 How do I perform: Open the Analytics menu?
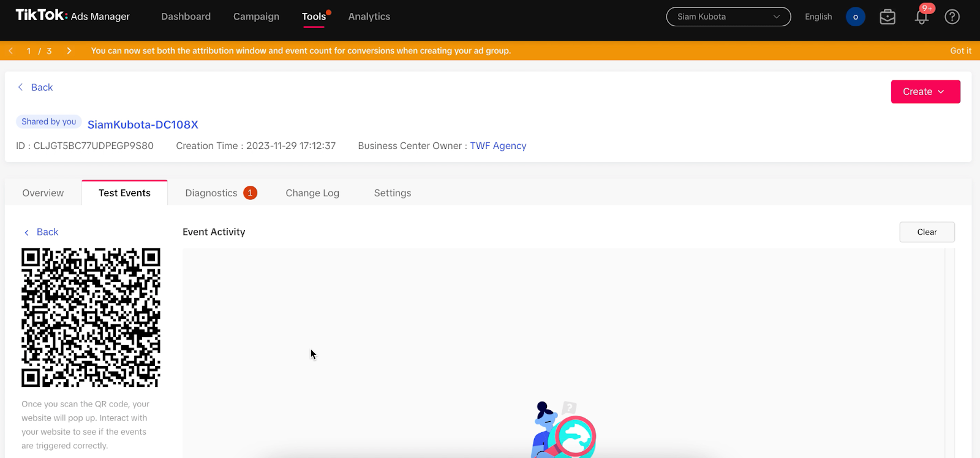coord(369,17)
